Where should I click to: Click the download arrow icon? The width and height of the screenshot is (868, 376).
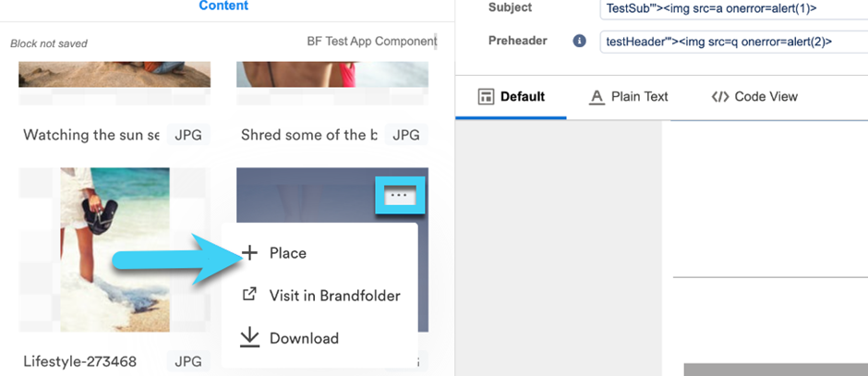(250, 337)
